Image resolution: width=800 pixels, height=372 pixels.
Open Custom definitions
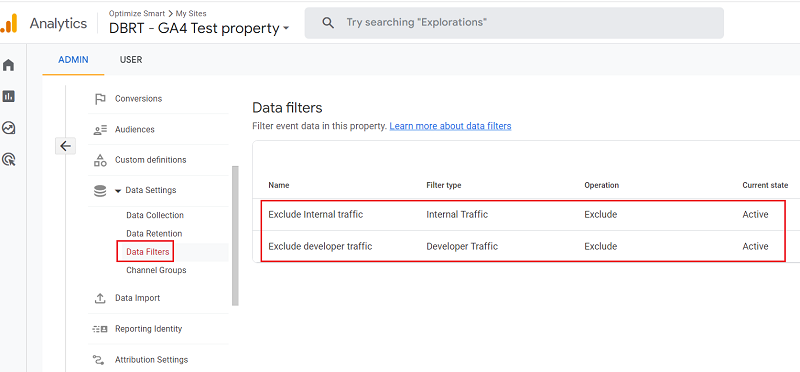151,160
